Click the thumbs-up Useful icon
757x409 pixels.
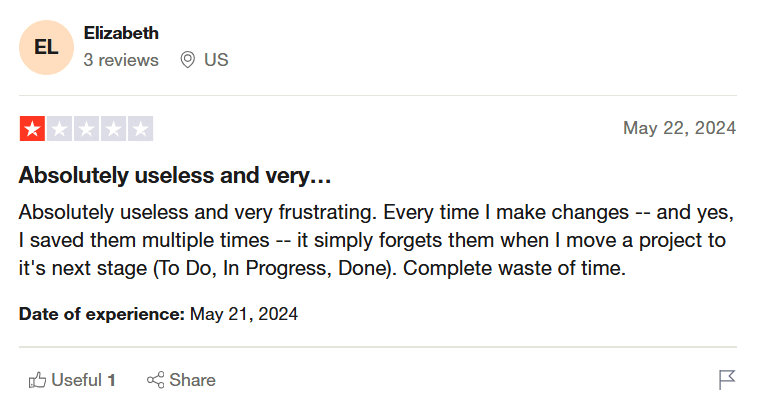pos(38,380)
